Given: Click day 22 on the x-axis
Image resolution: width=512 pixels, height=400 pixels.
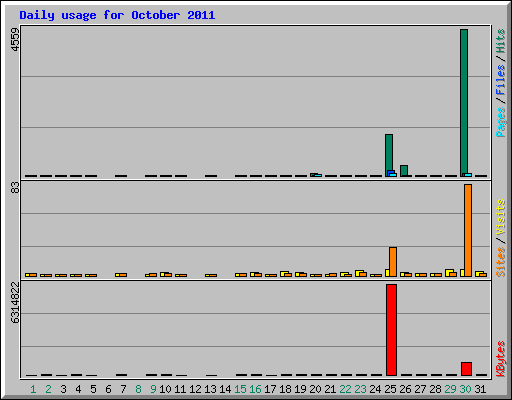Looking at the screenshot, I should pyautogui.click(x=345, y=389).
